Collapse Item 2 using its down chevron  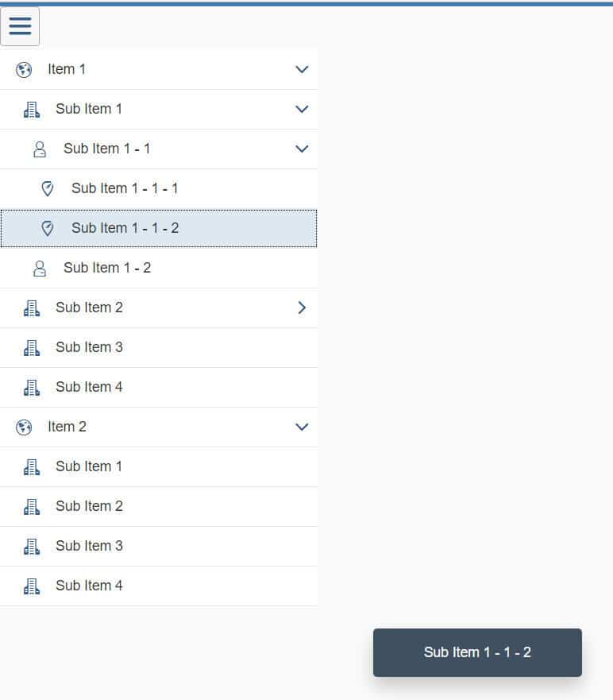302,427
